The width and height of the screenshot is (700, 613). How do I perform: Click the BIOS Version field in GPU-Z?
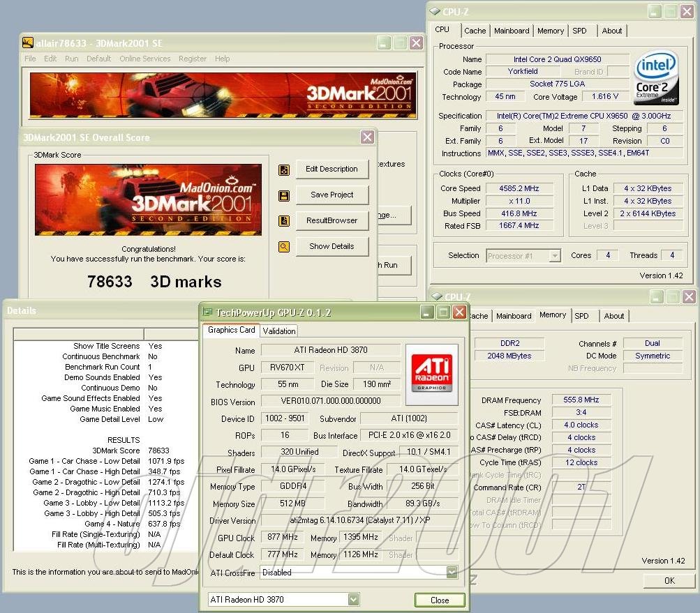tap(331, 401)
